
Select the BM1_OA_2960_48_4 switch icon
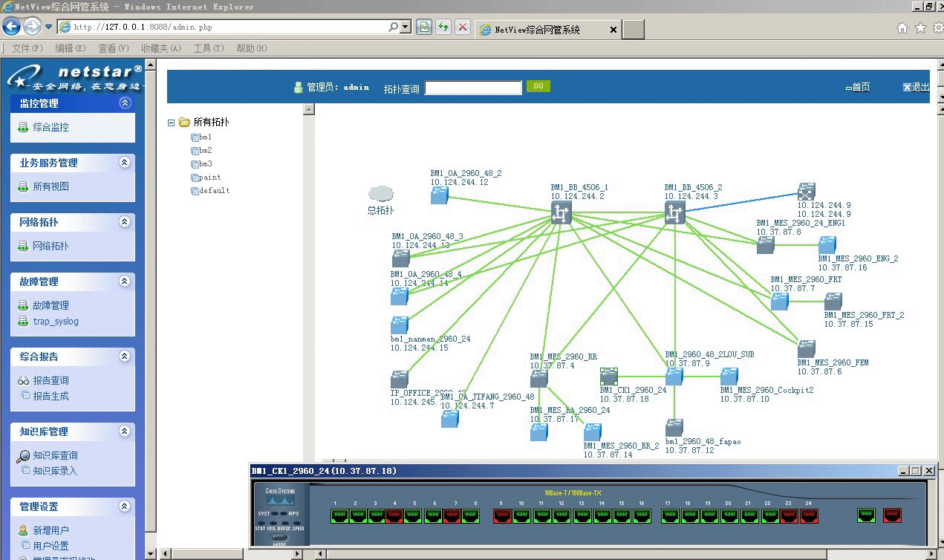[x=400, y=296]
